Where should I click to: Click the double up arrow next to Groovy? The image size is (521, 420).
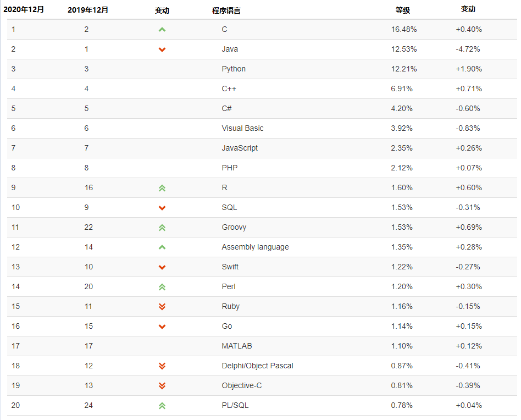(162, 228)
